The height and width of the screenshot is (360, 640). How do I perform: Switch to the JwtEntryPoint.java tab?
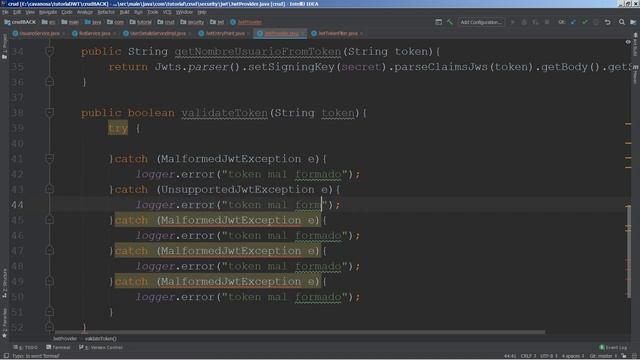tap(224, 33)
